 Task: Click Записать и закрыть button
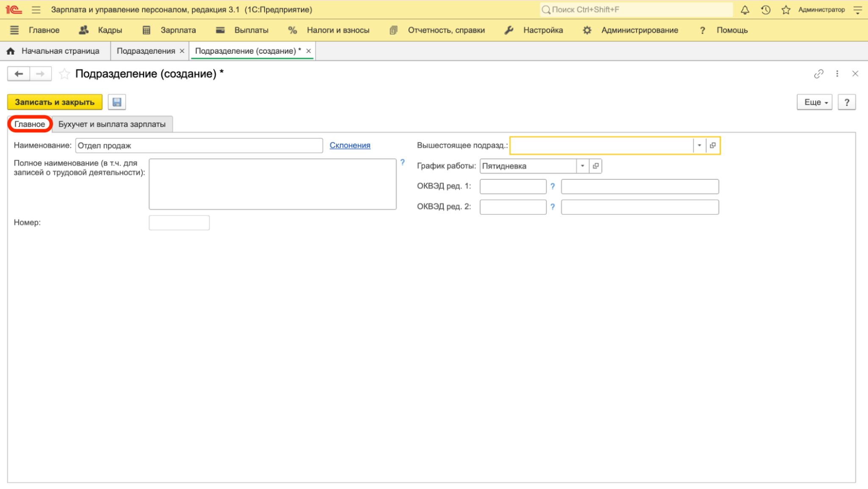(55, 102)
